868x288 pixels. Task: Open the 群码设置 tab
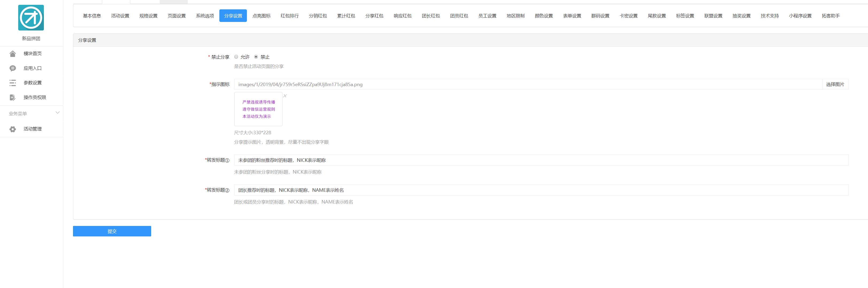(601, 16)
